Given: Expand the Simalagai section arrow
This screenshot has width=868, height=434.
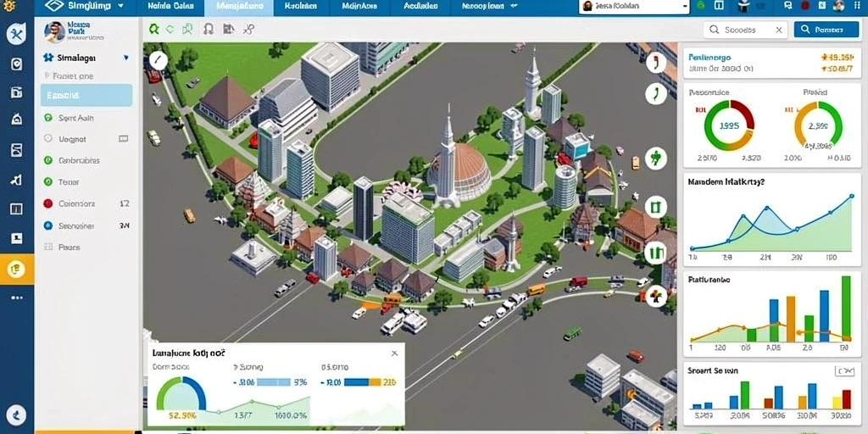Looking at the screenshot, I should pos(126,58).
